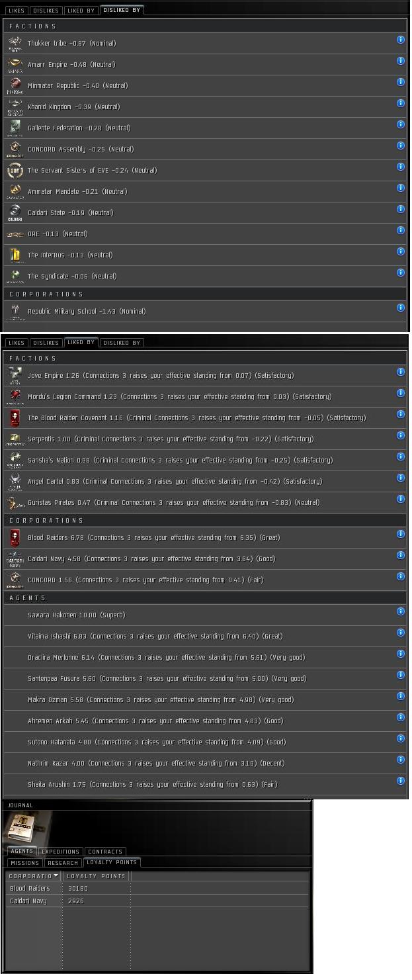Click the Amarr Empire faction logo

coord(15,64)
